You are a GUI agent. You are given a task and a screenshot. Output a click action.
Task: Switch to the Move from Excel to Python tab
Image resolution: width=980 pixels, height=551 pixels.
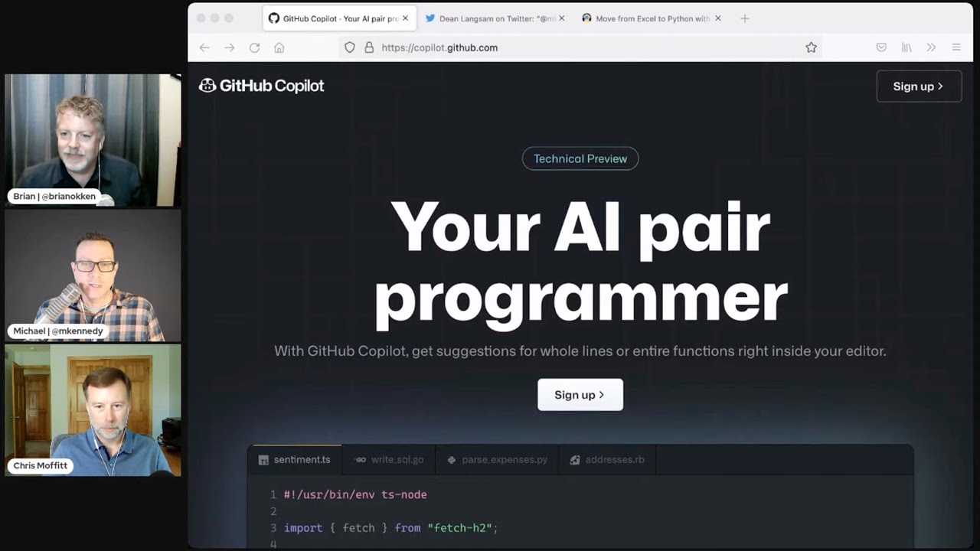(651, 18)
